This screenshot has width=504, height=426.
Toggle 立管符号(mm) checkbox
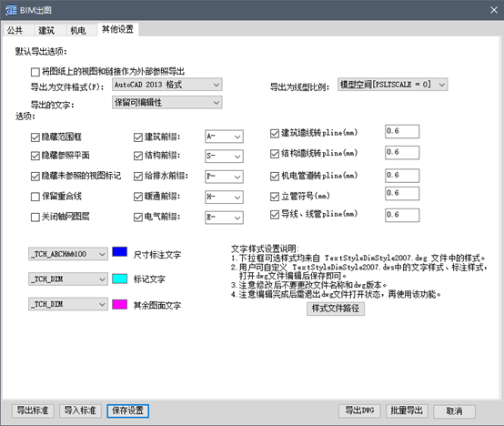[275, 197]
